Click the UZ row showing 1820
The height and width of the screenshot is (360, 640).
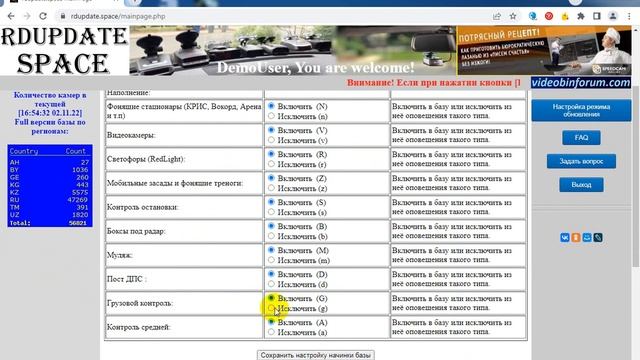click(49, 215)
